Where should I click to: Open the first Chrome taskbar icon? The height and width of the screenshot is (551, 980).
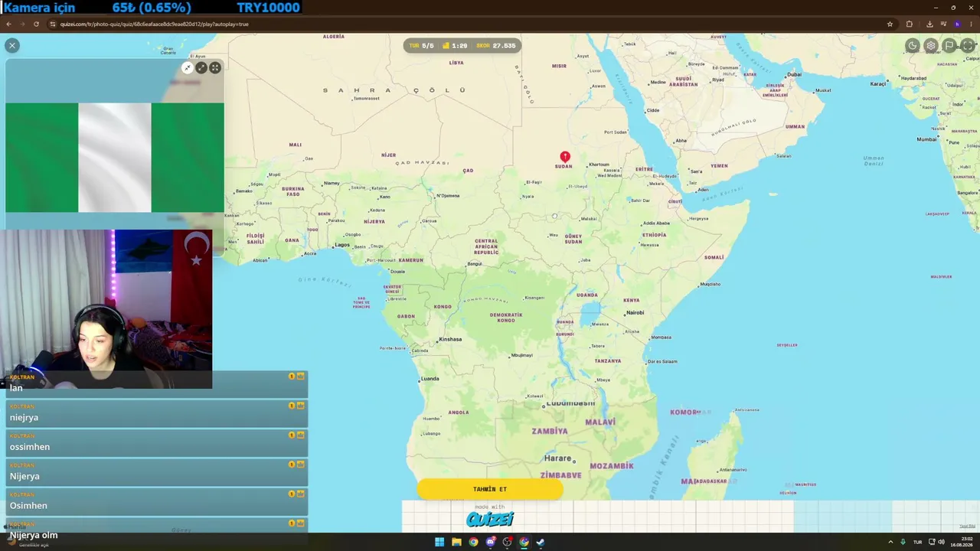473,542
